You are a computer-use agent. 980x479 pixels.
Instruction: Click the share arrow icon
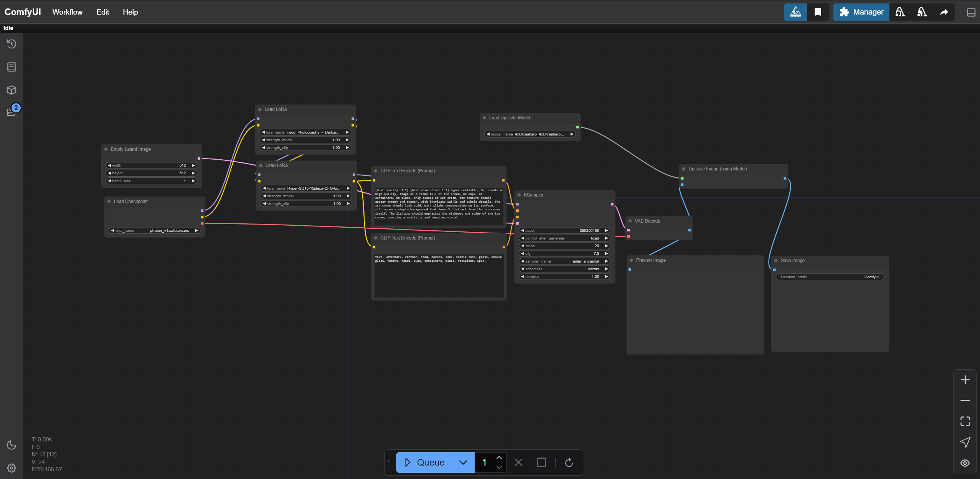coord(944,12)
